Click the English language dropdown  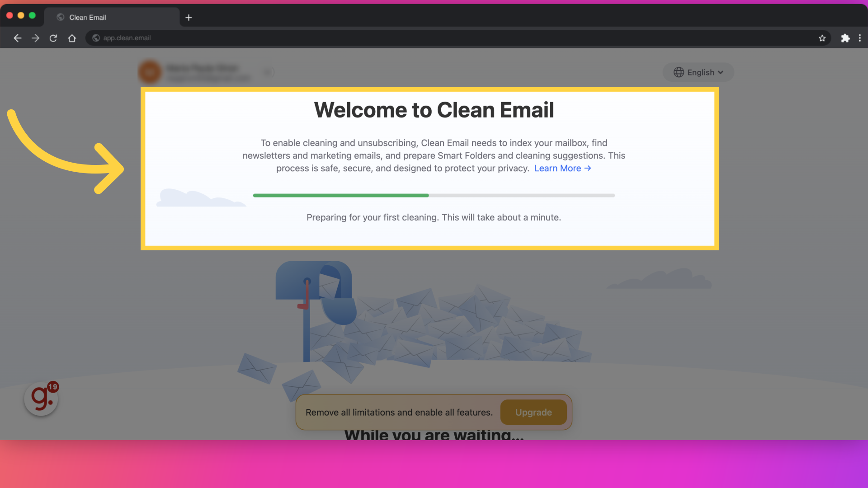[698, 71]
